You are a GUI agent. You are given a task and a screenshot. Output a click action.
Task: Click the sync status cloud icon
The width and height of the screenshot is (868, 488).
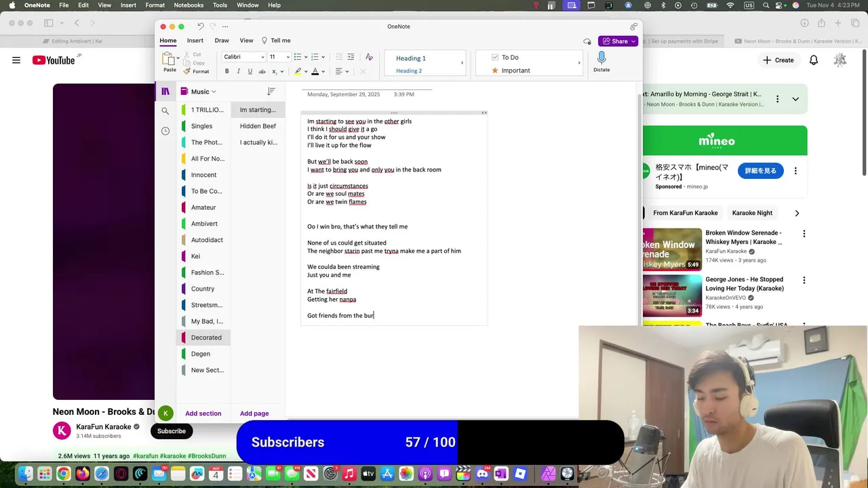587,41
